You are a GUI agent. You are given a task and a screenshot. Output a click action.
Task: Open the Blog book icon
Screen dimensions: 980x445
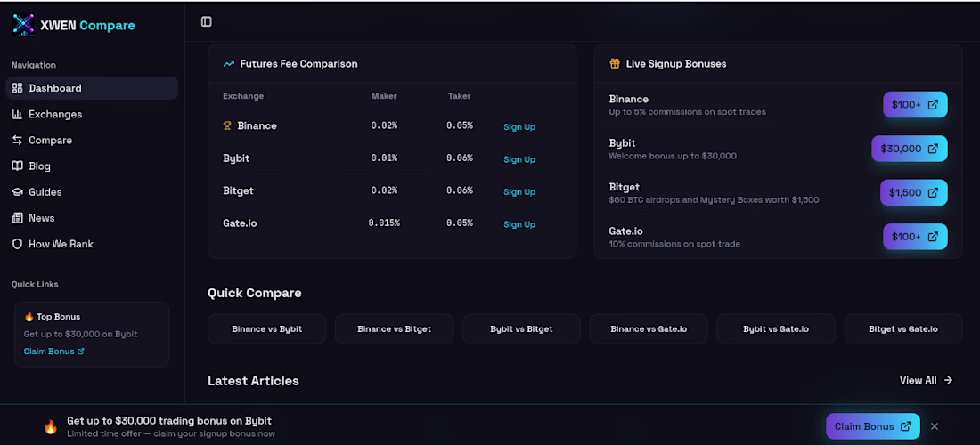18,166
